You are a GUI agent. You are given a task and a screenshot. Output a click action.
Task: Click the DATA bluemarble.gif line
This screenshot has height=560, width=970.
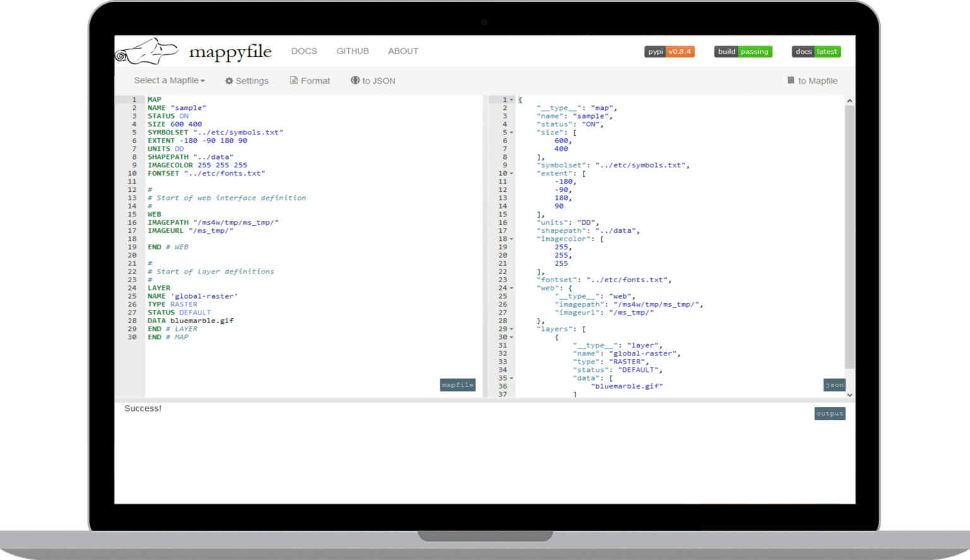[191, 321]
